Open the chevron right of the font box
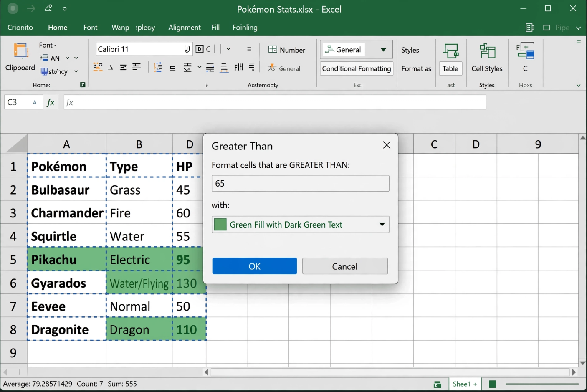Screen dimensions: 587x392 [228, 49]
